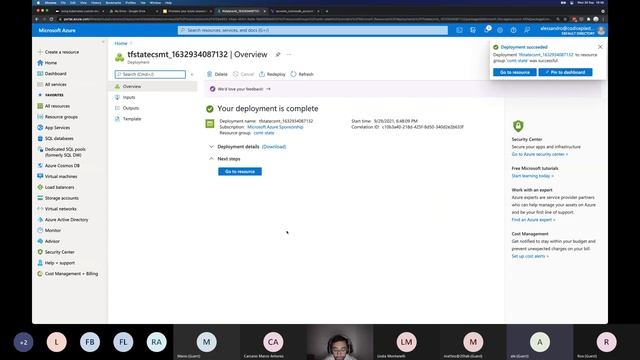This screenshot has width=640, height=360.
Task: Collapse the Next steps section
Action: (211, 159)
